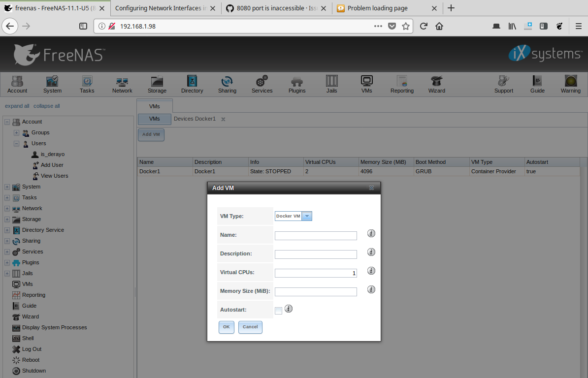Viewport: 588px width, 378px height.
Task: Toggle the Autostart checkbox
Action: coord(278,311)
